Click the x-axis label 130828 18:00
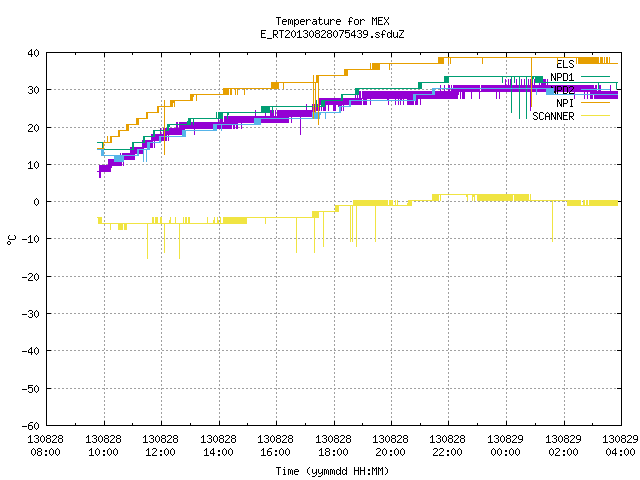The image size is (640, 480). (333, 446)
